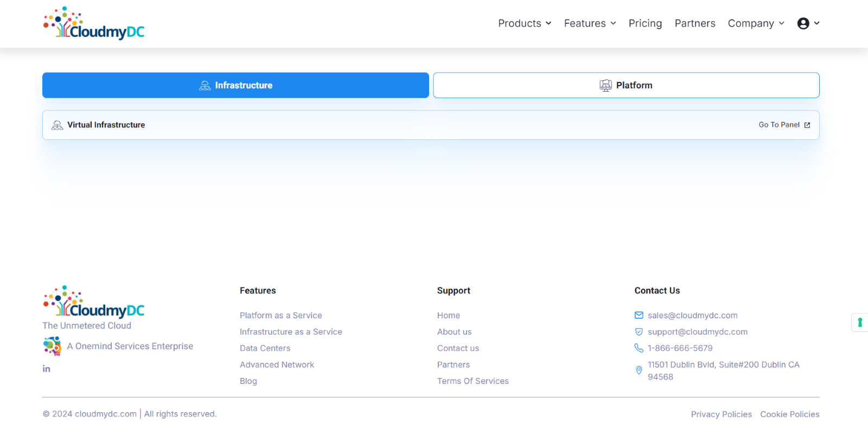Image resolution: width=868 pixels, height=430 pixels.
Task: Expand the account menu chevron
Action: pos(817,23)
